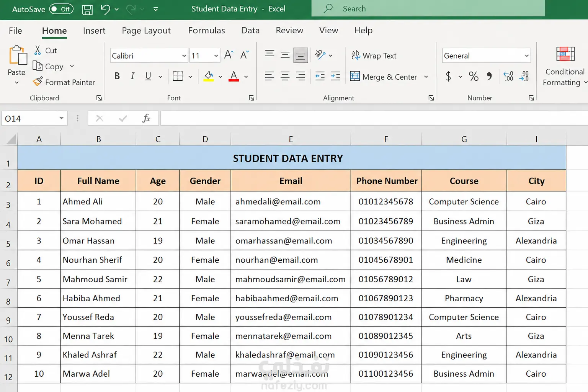Click the Center alignment icon
588x392 pixels.
click(285, 76)
